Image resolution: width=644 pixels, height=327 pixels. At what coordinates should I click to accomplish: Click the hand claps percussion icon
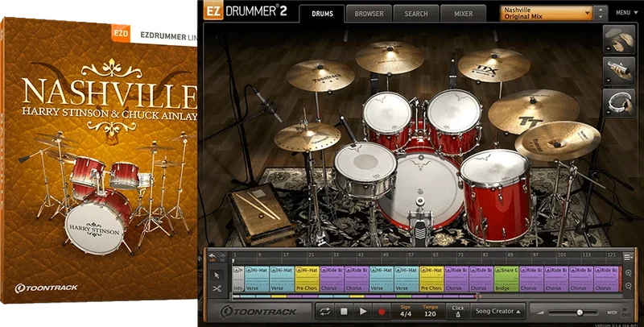619,39
